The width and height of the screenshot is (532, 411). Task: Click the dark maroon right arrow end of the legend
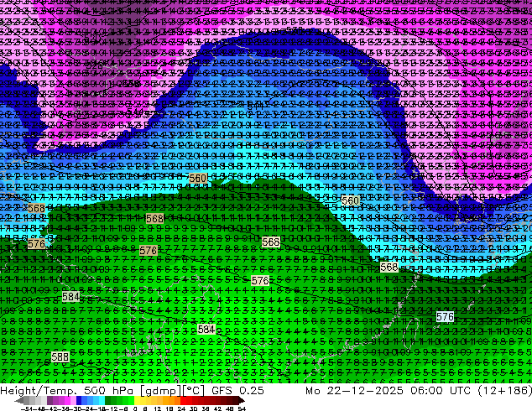[242, 400]
